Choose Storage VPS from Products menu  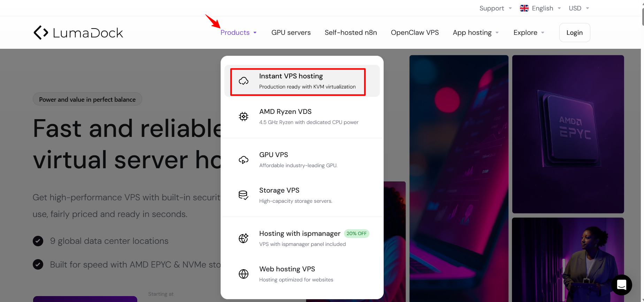(302, 195)
